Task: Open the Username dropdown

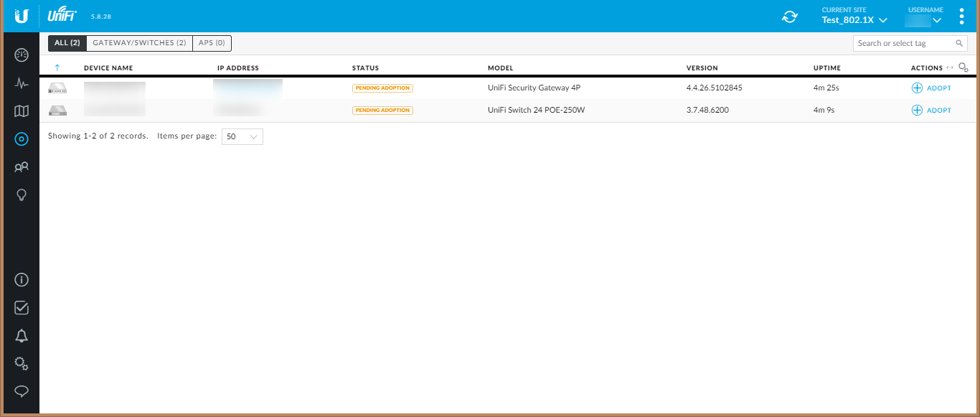Action: pos(925,20)
